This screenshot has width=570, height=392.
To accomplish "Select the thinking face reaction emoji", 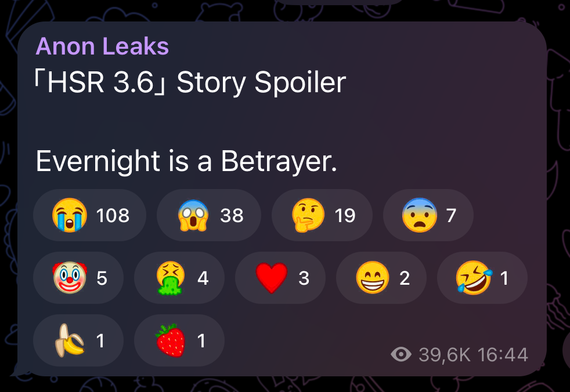I will [x=308, y=215].
